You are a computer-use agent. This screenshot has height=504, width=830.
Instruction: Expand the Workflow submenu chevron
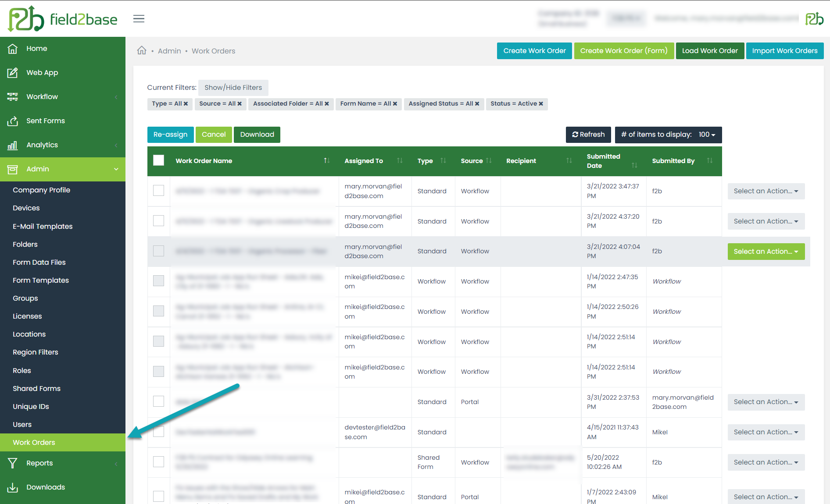(x=116, y=97)
